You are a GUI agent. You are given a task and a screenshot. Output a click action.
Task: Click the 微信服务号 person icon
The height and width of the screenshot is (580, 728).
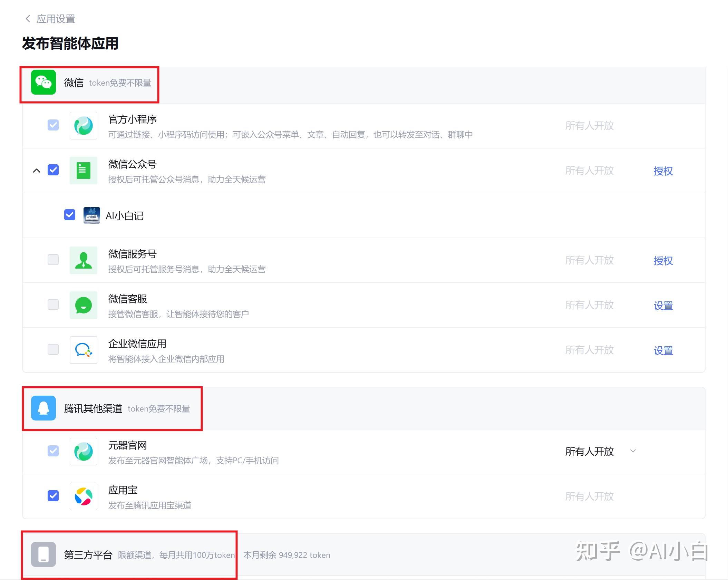click(84, 260)
